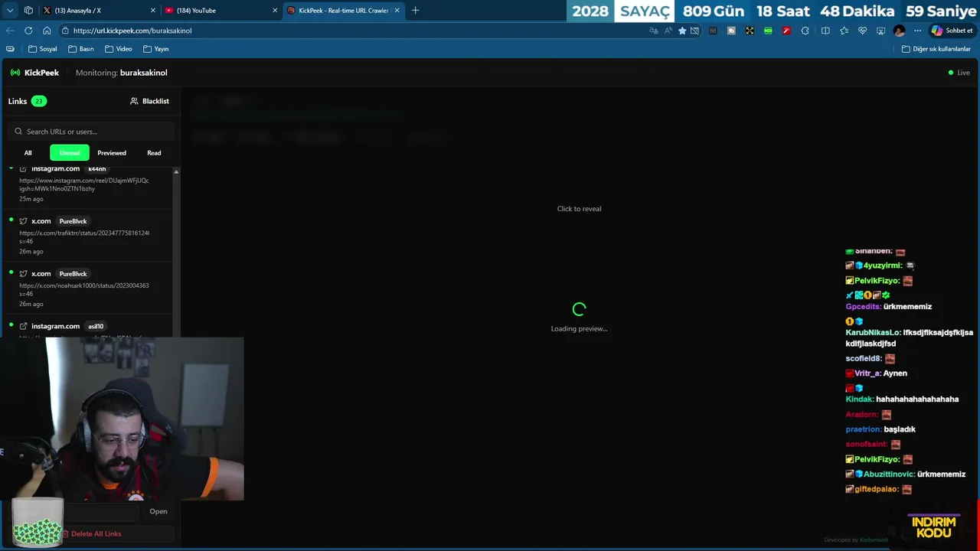Screen dimensions: 980x551
Task: Open the browser extensions puzzle icon
Action: (805, 31)
